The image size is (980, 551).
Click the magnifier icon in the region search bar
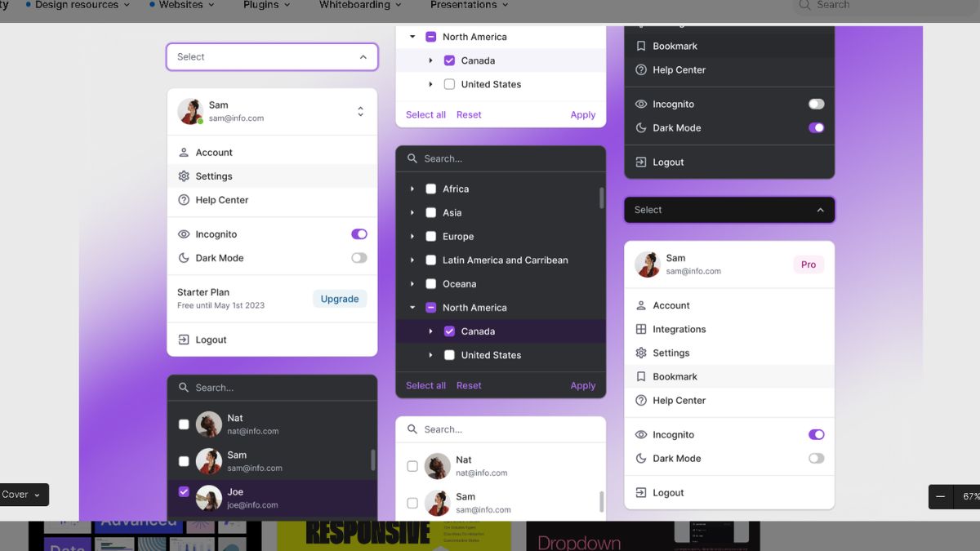[412, 158]
